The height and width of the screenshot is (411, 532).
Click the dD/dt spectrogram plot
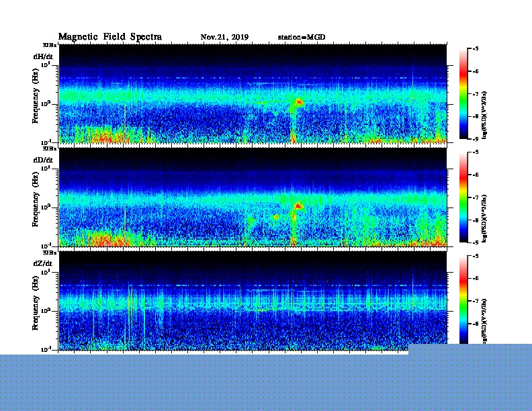click(x=253, y=197)
